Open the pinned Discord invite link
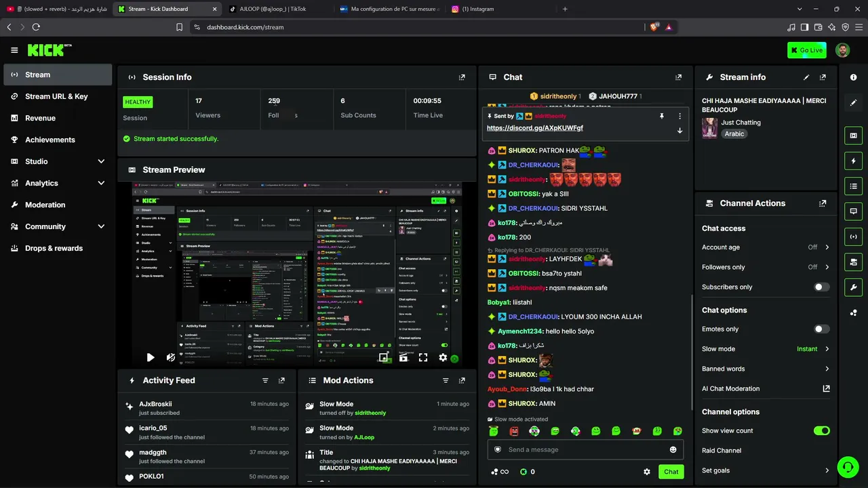Image resolution: width=868 pixels, height=488 pixels. pyautogui.click(x=535, y=128)
